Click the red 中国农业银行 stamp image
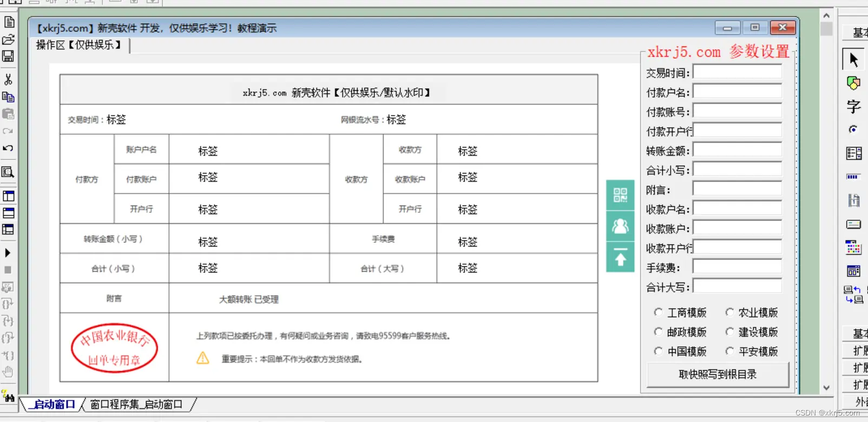The height and width of the screenshot is (422, 868). 114,348
